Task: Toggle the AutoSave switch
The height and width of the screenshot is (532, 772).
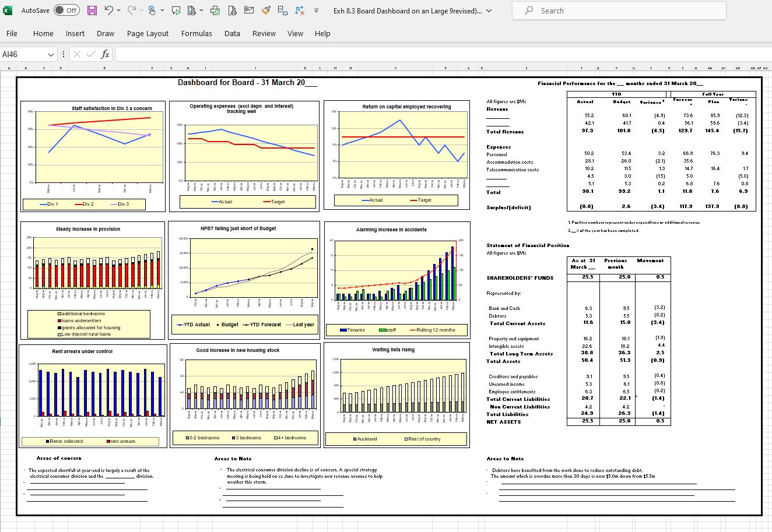Action: [66, 10]
